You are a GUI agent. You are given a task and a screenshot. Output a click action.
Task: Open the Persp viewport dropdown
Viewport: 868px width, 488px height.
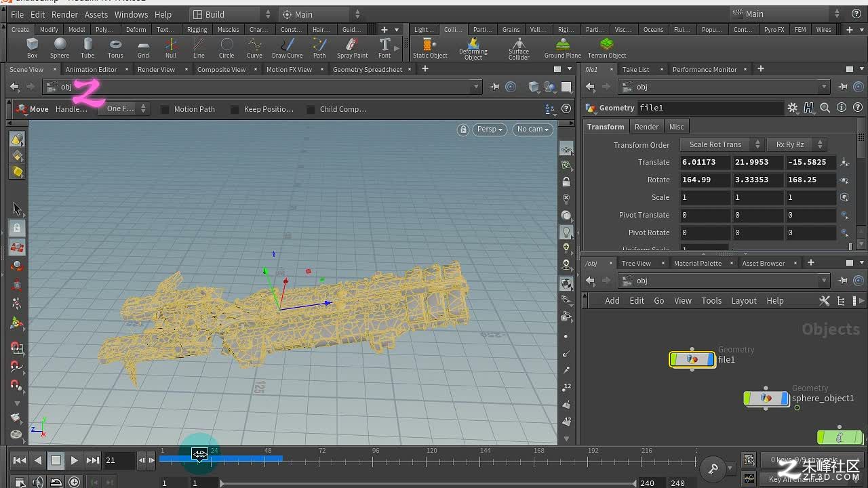(490, 129)
